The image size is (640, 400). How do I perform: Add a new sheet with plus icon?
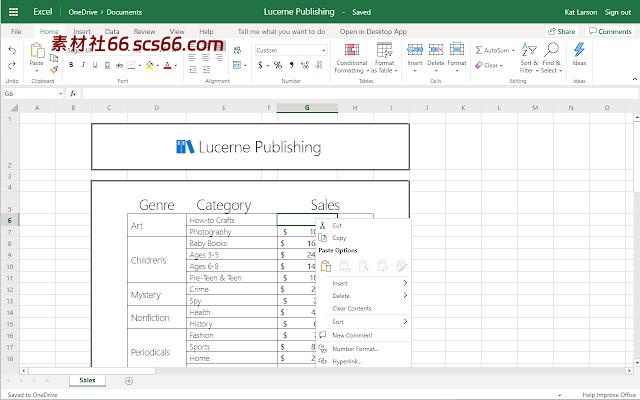129,381
